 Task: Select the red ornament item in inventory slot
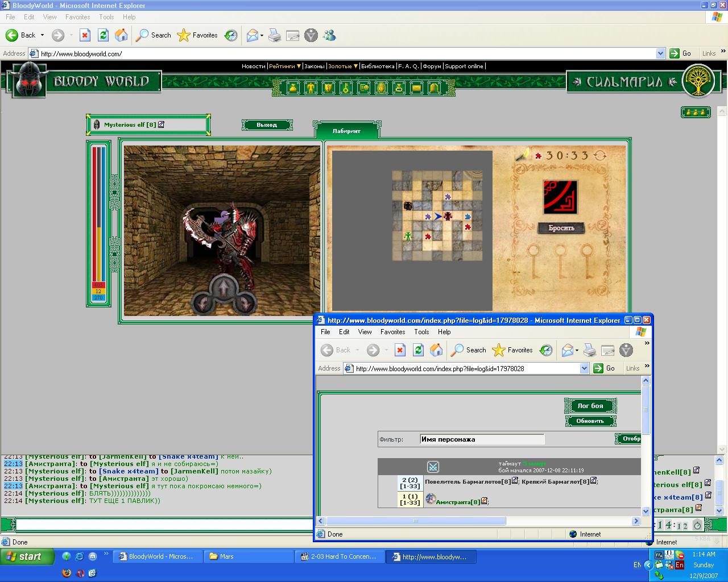560,197
